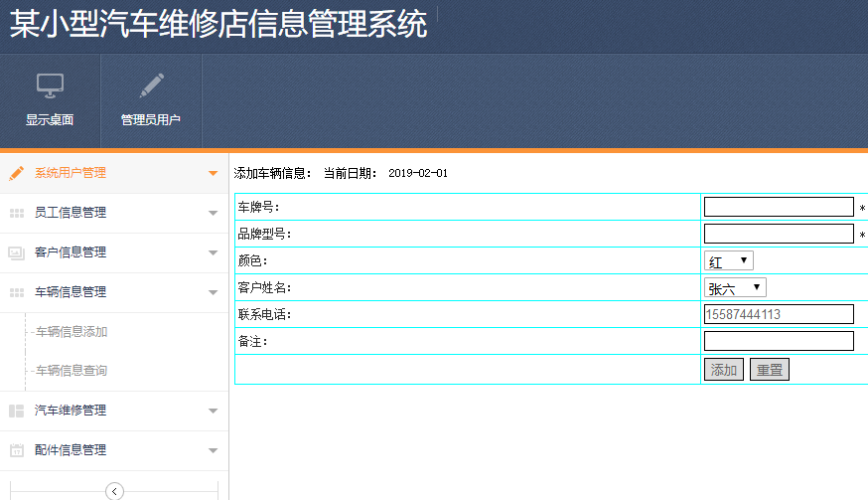The image size is (868, 500).
Task: Expand the 汽车维修管理 menu arrow
Action: [213, 411]
